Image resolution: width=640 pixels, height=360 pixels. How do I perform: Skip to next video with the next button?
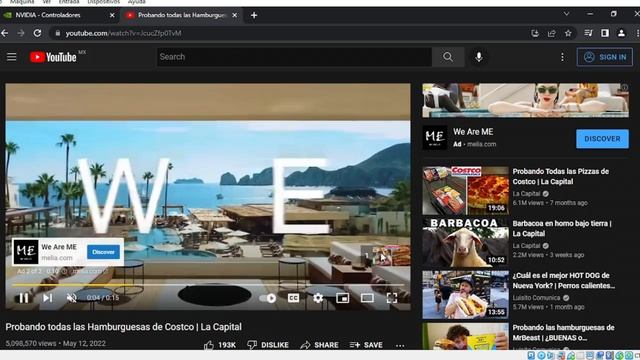48,298
